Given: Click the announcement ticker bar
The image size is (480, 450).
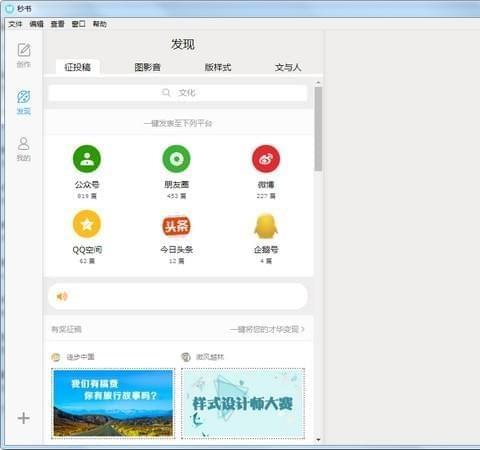Looking at the screenshot, I should pyautogui.click(x=178, y=296).
